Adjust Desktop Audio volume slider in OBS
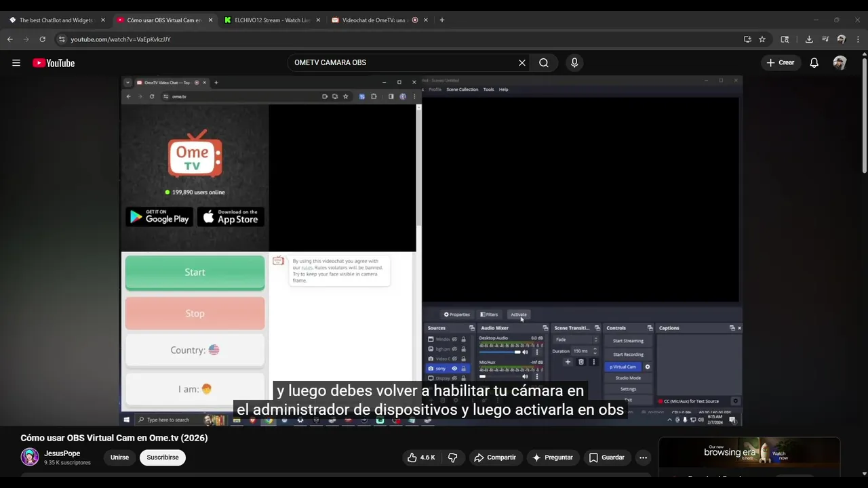This screenshot has width=868, height=488. 500,352
